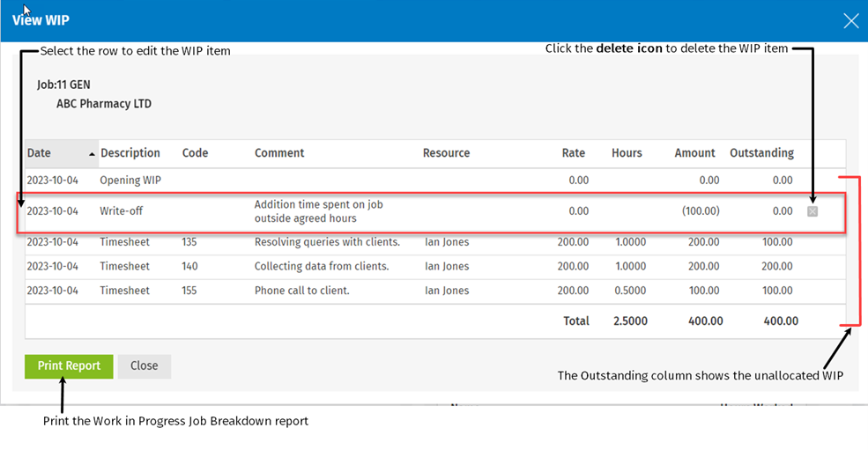Select the Timesheet row with code 140
This screenshot has height=450, width=868.
click(435, 267)
